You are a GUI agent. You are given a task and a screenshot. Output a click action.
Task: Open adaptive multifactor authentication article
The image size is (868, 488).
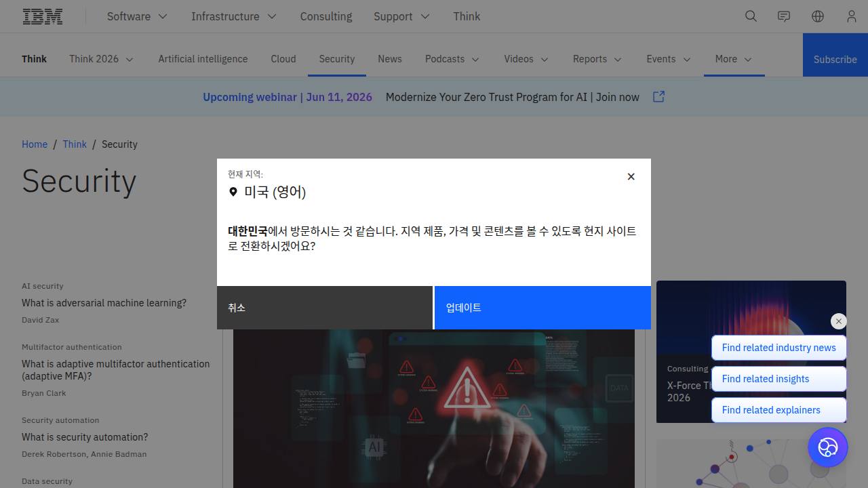pyautogui.click(x=116, y=370)
